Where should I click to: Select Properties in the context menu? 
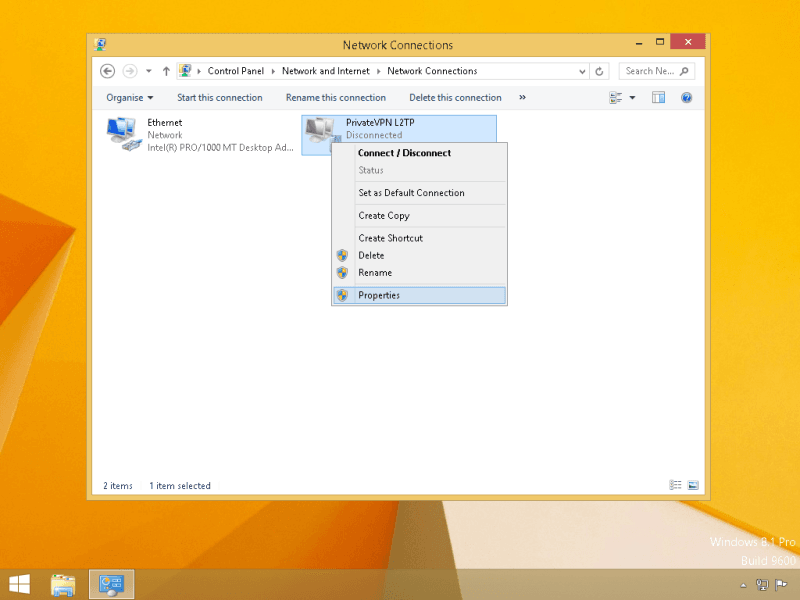379,295
